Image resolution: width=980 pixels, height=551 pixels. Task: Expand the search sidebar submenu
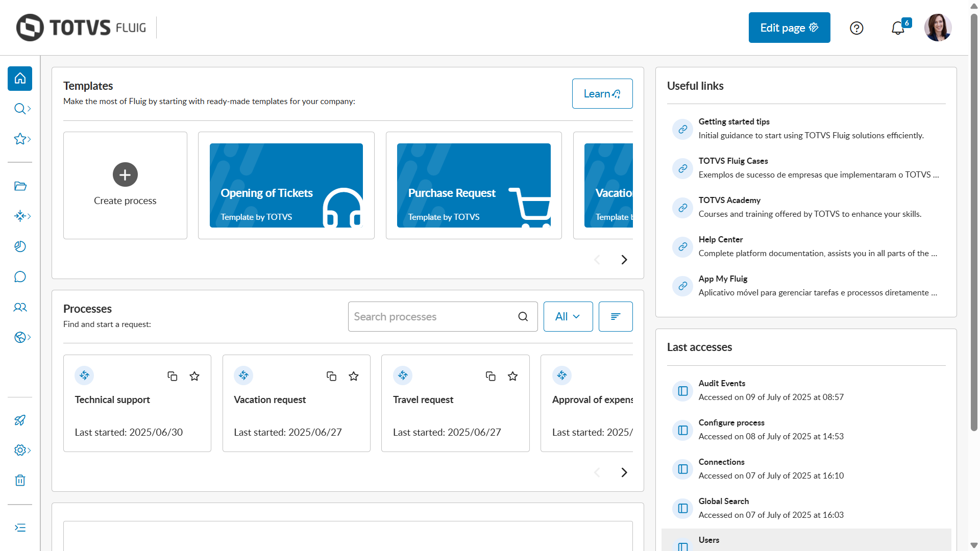tap(22, 109)
